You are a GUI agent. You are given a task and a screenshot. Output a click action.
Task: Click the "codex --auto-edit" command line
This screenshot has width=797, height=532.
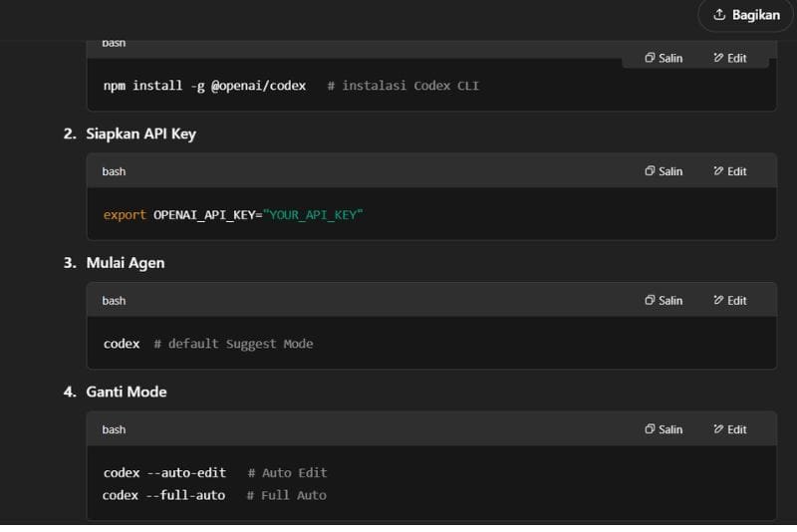(x=164, y=473)
